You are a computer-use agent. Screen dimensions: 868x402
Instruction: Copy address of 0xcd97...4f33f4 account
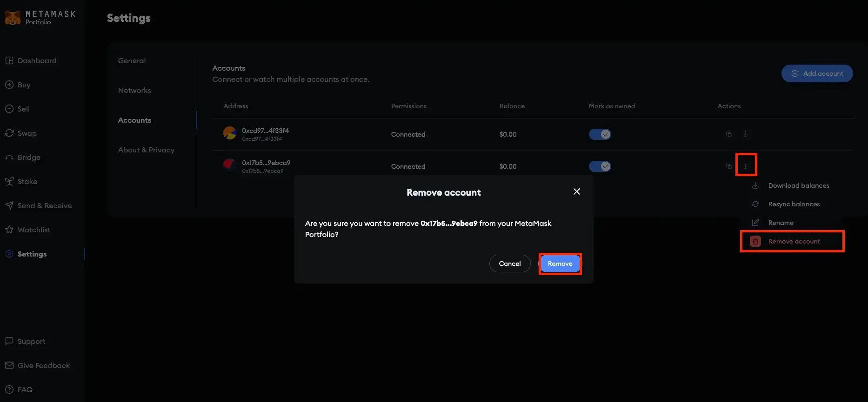728,134
